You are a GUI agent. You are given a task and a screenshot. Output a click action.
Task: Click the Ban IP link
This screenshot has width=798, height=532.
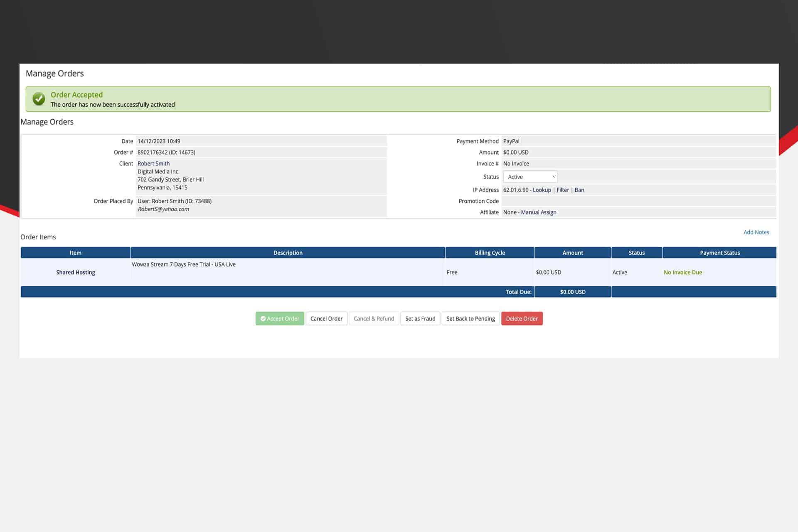click(x=579, y=190)
